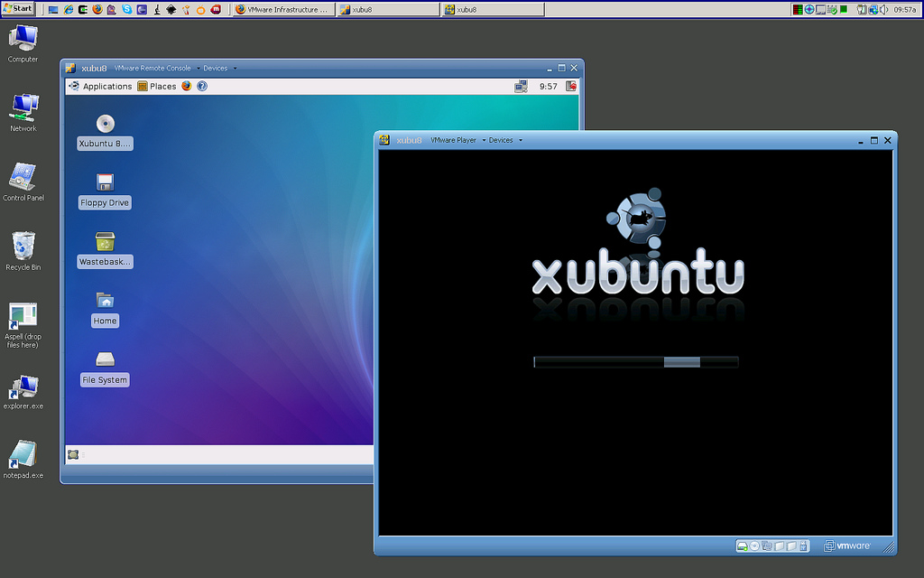Click resize grip of VMware Player window
924x578 pixels.
click(x=889, y=547)
